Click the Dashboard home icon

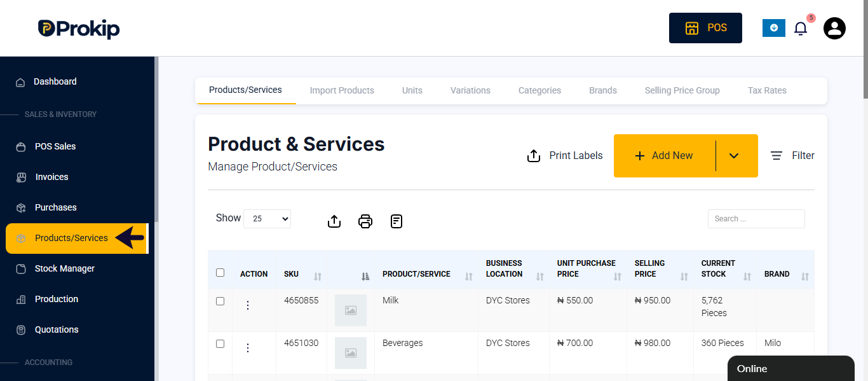pyautogui.click(x=20, y=82)
